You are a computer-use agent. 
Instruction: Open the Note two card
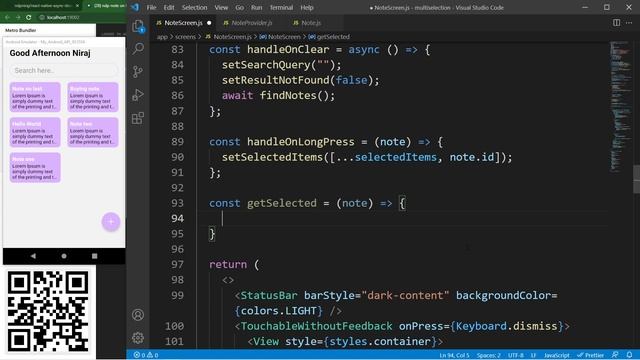pos(93,132)
